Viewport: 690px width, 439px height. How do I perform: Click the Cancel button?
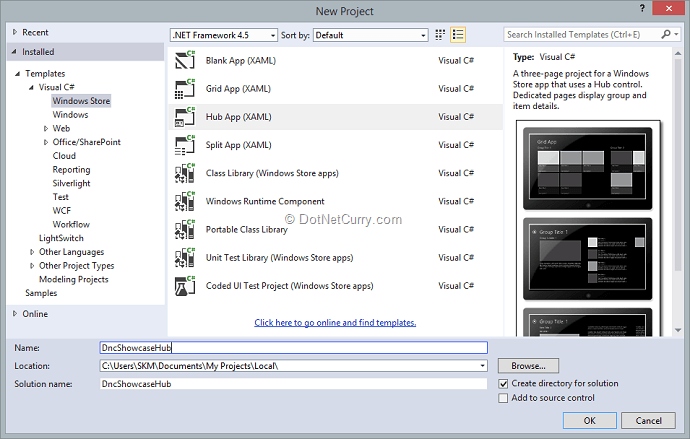(648, 421)
